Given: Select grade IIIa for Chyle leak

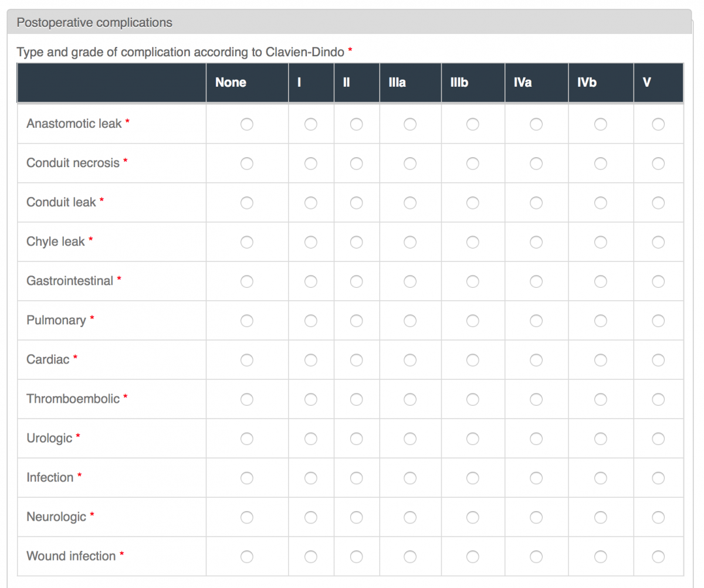Looking at the screenshot, I should [x=410, y=242].
